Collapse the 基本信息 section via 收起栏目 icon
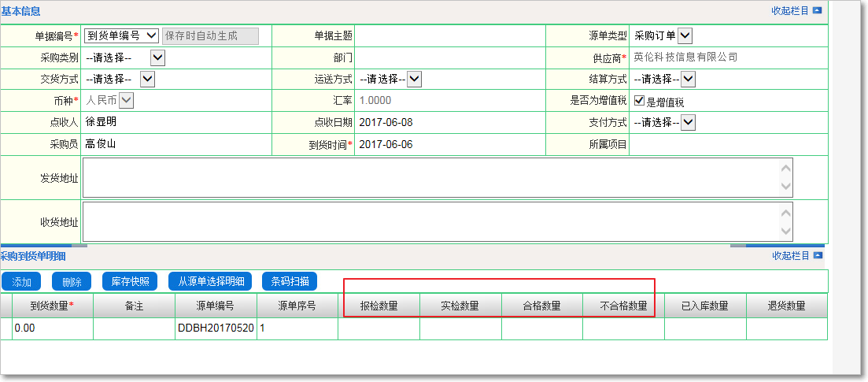This screenshot has height=382, width=868. click(817, 11)
